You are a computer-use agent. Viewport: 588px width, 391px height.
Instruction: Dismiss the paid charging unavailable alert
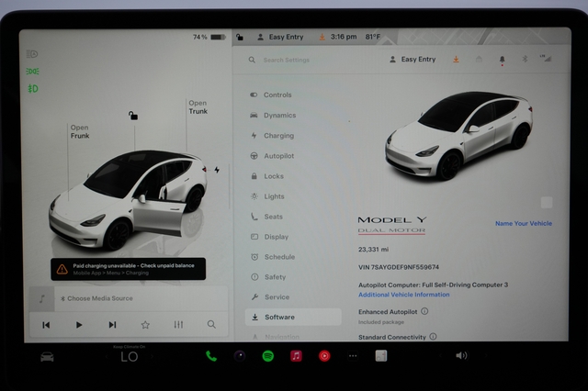pyautogui.click(x=129, y=269)
